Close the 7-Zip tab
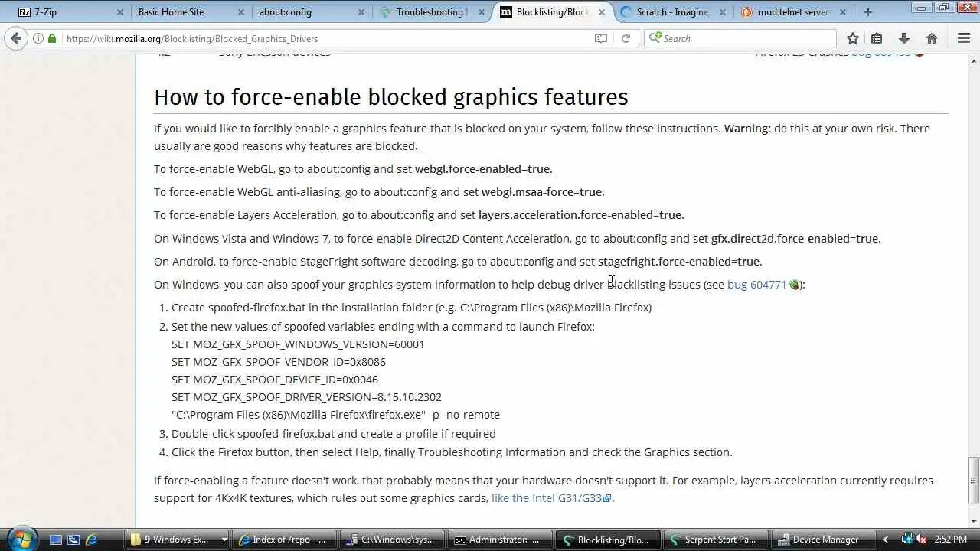 tap(120, 12)
